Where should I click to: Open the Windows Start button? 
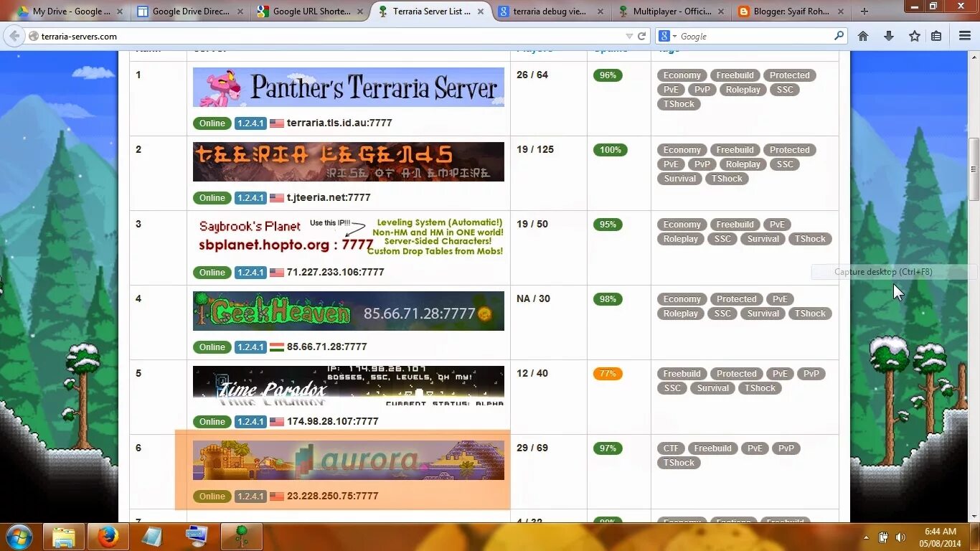tap(19, 536)
